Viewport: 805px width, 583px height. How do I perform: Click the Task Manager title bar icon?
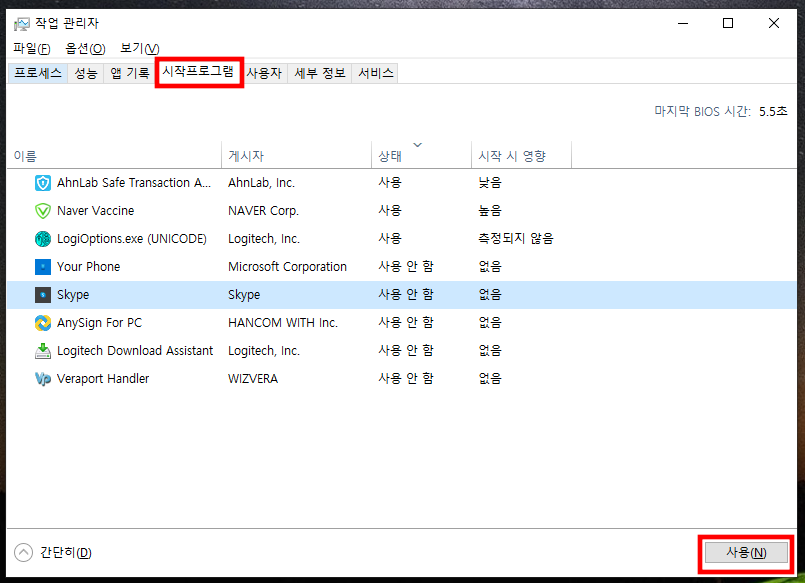pyautogui.click(x=22, y=24)
